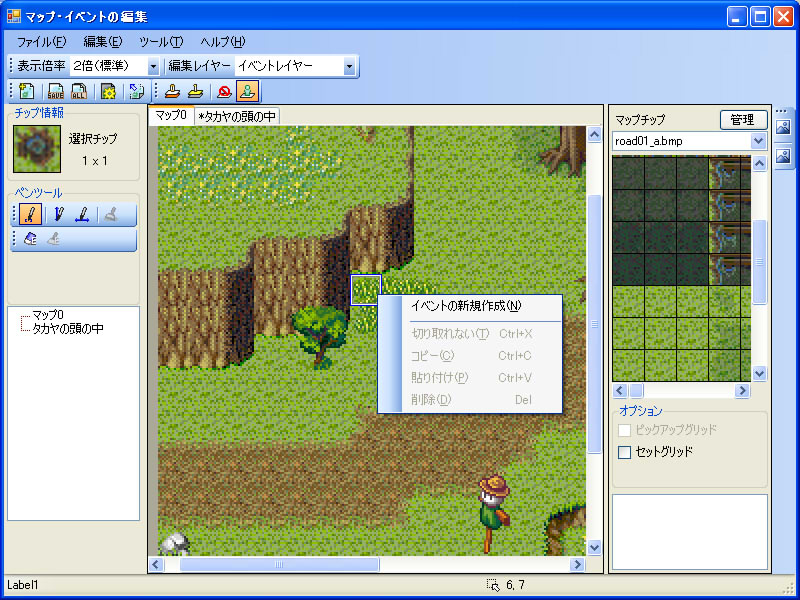Open the ヘルプ(H) menu
800x600 pixels.
click(223, 42)
